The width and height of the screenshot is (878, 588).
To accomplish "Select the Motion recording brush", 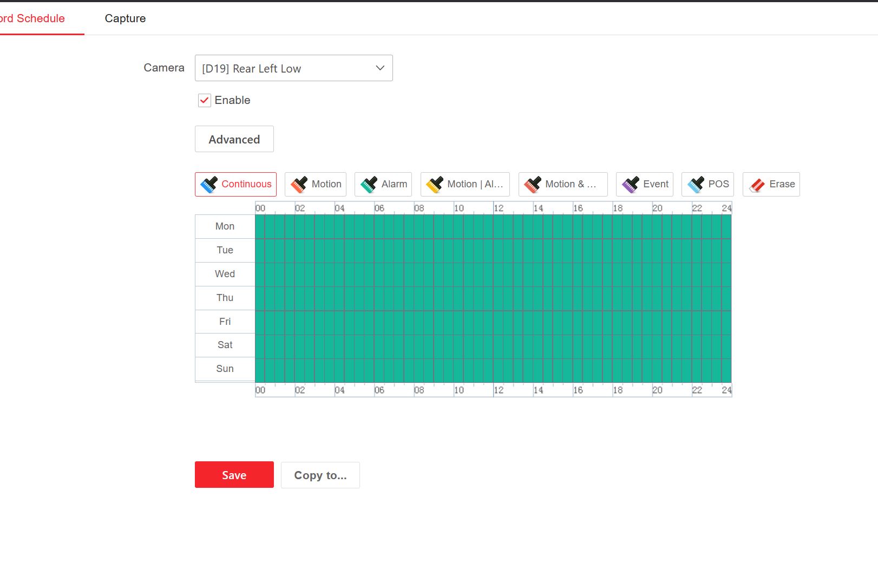I will click(x=316, y=184).
